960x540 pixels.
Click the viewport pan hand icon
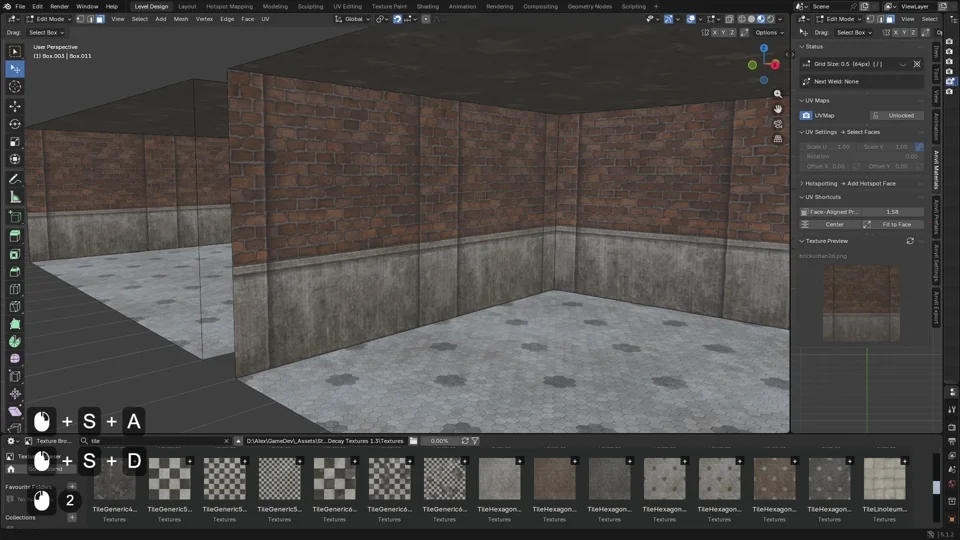click(778, 109)
